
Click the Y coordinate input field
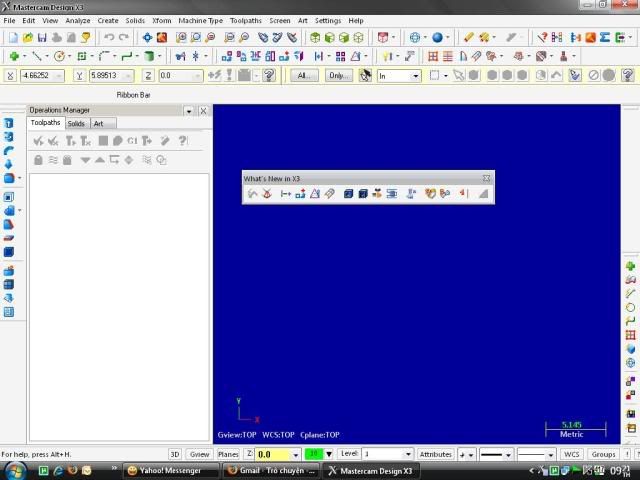click(x=111, y=76)
